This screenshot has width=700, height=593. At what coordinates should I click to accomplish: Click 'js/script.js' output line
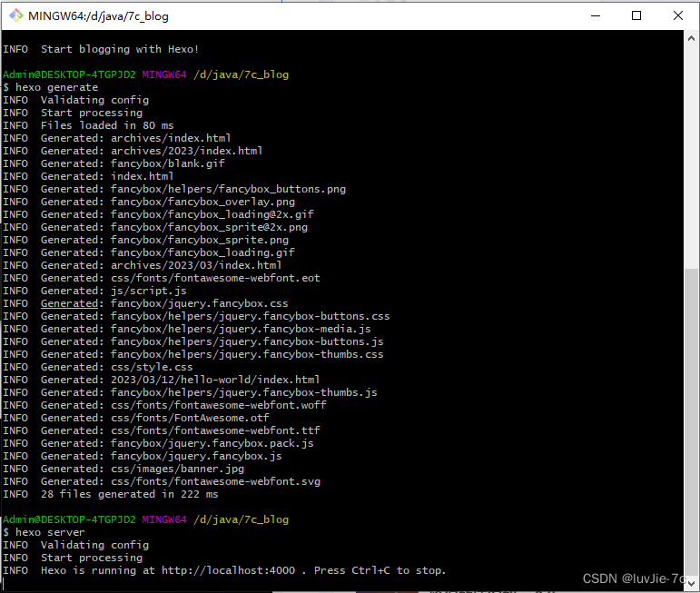(94, 291)
